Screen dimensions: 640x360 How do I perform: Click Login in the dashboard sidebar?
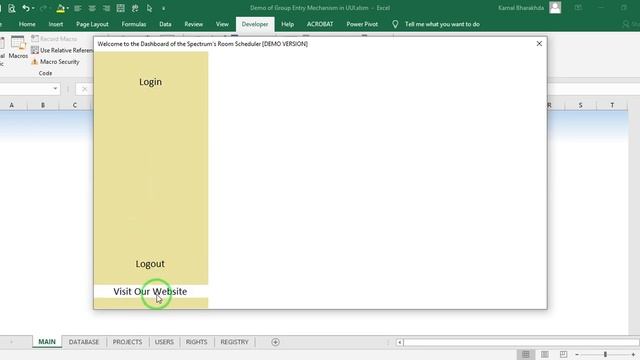click(150, 82)
